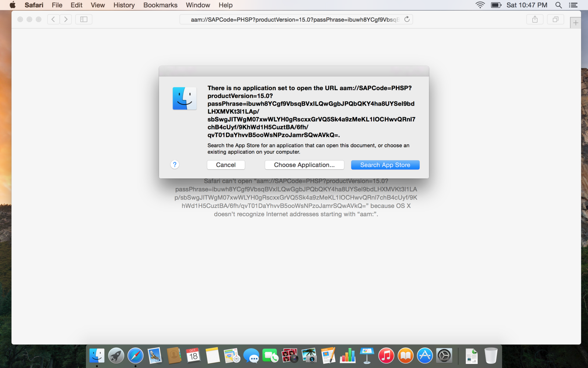Click Choose Application… in the dialog

tap(304, 165)
